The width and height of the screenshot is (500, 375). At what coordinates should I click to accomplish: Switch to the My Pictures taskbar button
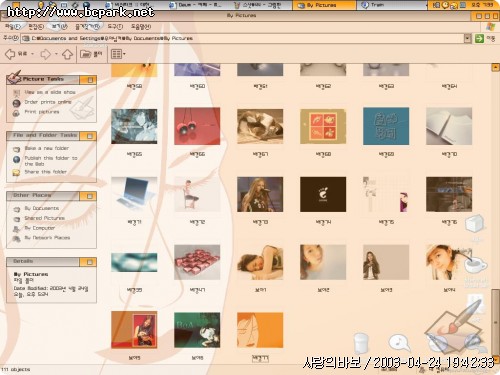324,5
